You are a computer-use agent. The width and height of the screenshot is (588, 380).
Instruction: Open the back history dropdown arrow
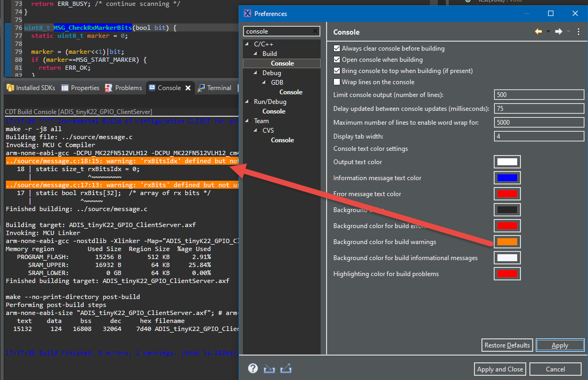click(548, 32)
